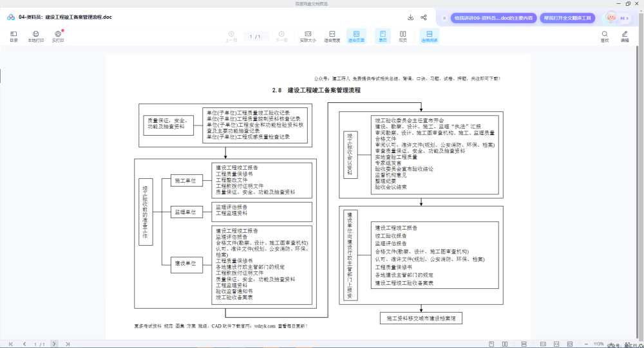This screenshot has height=348, width=644.
Task: Switch to 单页 single page layout
Action: (383, 36)
